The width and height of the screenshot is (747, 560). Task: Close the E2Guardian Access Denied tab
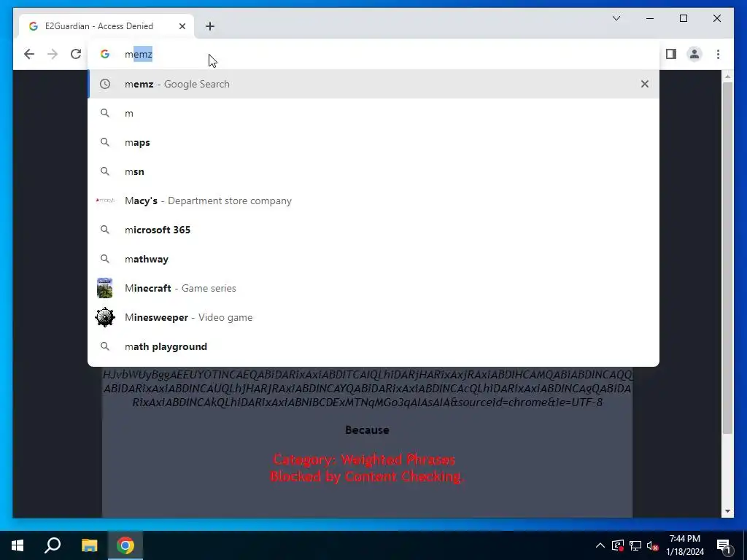point(182,26)
